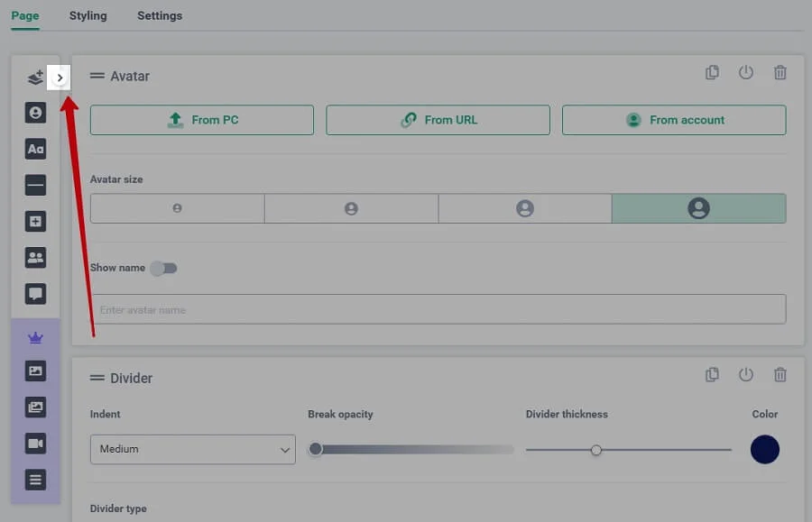Expand the sidebar with the chevron arrow
Image resolution: width=812 pixels, height=522 pixels.
coord(60,78)
